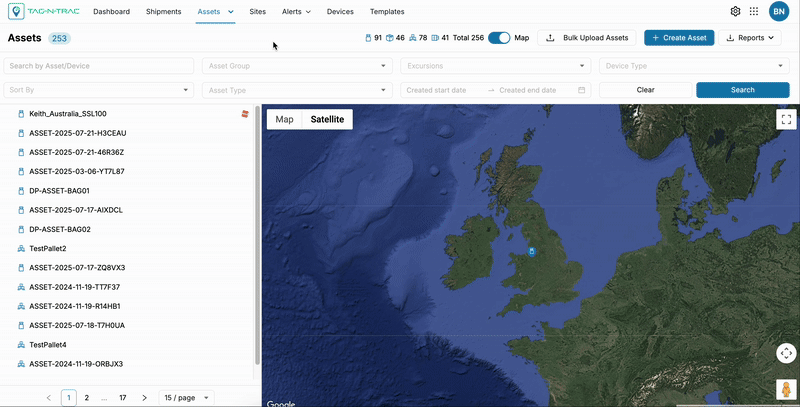800x407 pixels.
Task: Switch map to Satellite view
Action: (328, 119)
